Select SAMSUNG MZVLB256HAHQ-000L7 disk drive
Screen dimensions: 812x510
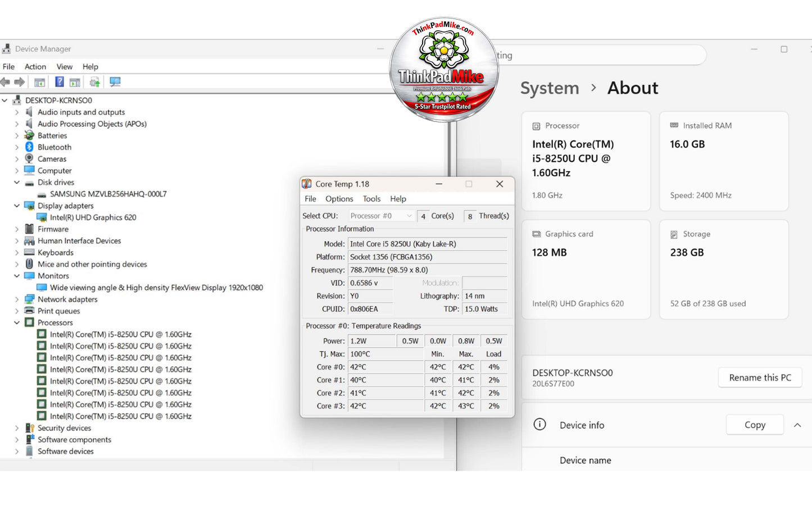coord(108,194)
